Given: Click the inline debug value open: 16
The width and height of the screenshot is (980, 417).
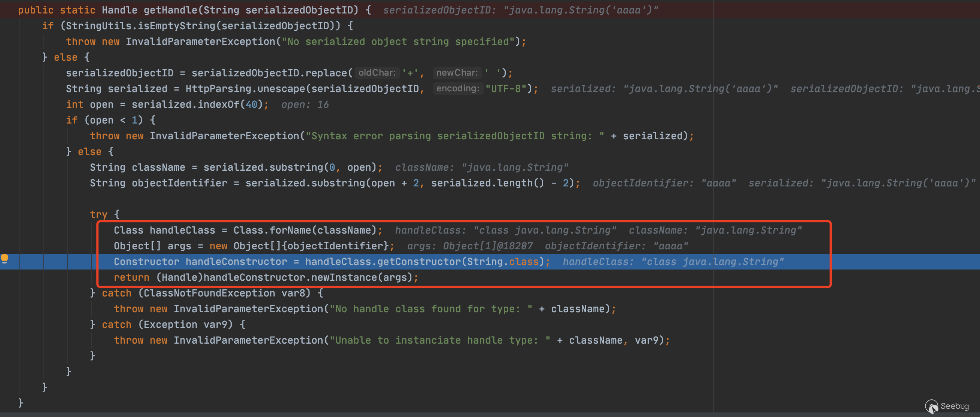Looking at the screenshot, I should tap(305, 105).
